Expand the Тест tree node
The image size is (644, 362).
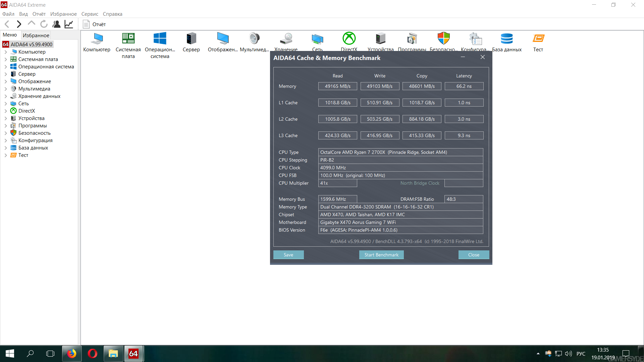[x=6, y=155]
